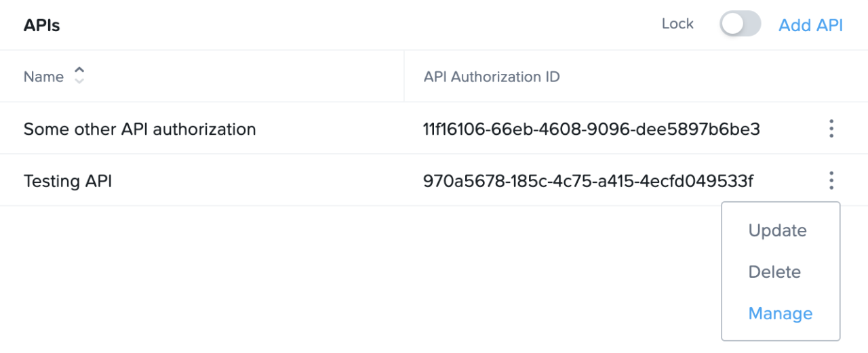Click the divider between the two column headers
Image resolution: width=868 pixels, height=353 pixels.
[404, 77]
